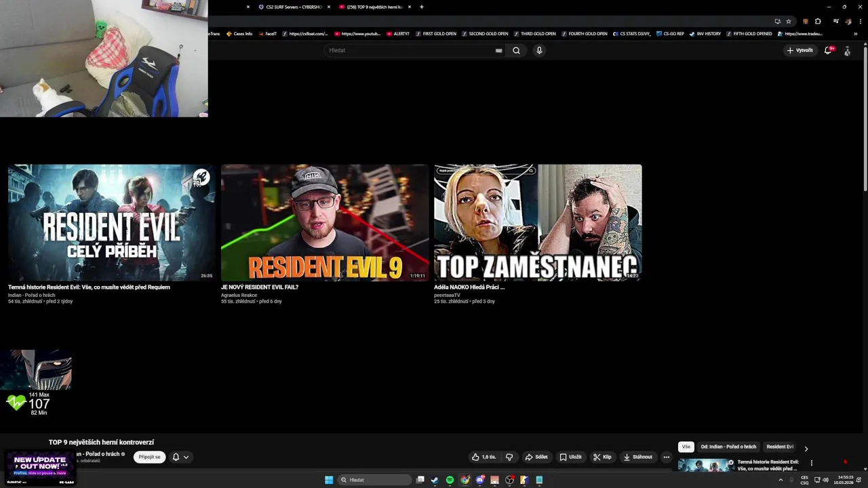Click the taskbar clock and date
This screenshot has height=488, width=868.
(x=844, y=480)
